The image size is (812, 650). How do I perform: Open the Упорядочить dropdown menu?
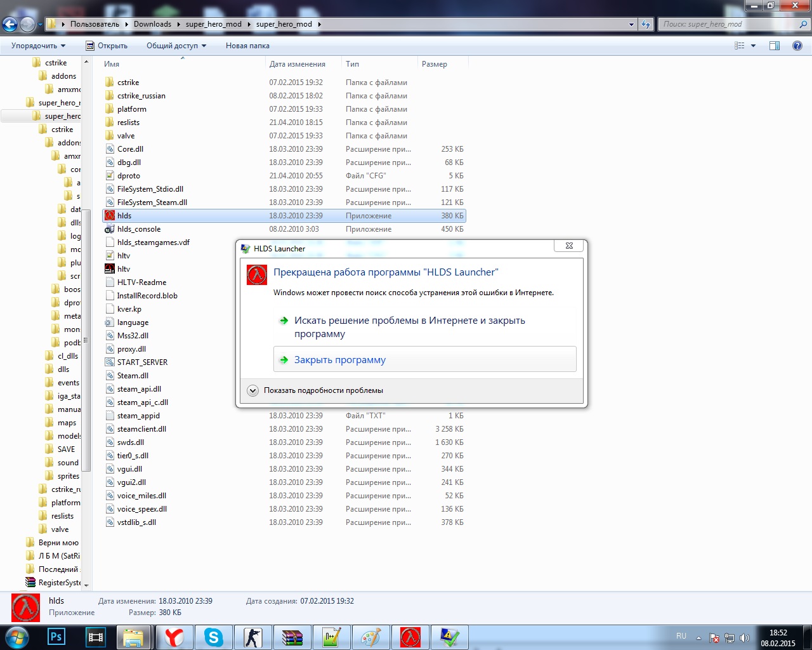pyautogui.click(x=38, y=46)
